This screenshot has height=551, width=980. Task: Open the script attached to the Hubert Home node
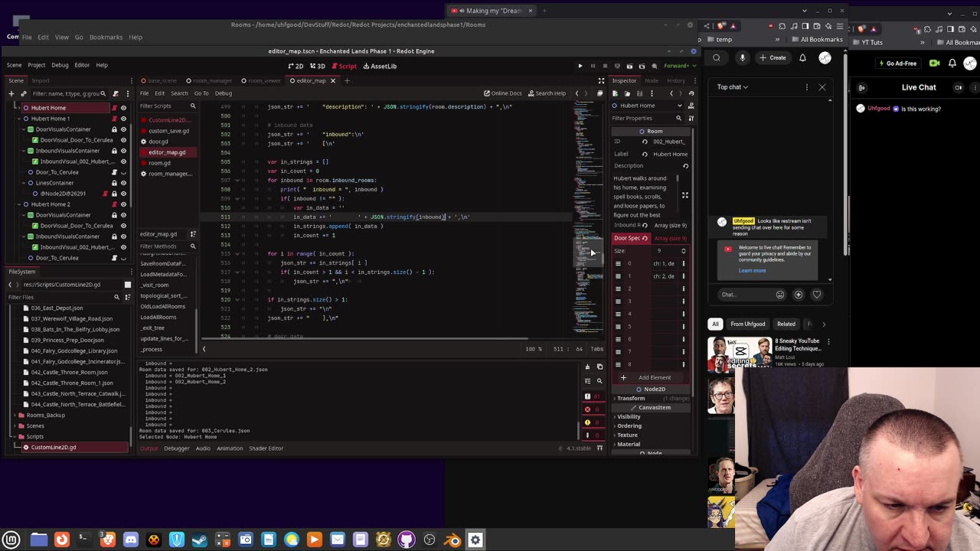coord(114,108)
